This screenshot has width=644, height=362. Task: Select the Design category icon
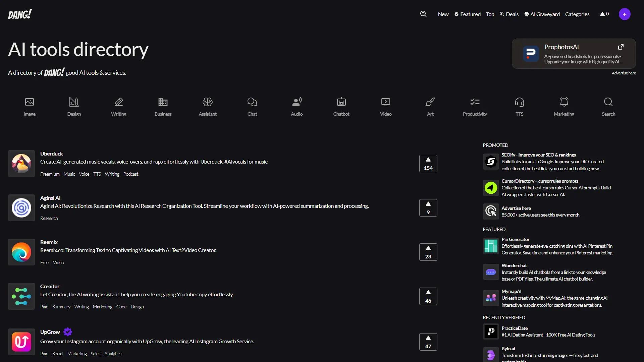coord(74,102)
